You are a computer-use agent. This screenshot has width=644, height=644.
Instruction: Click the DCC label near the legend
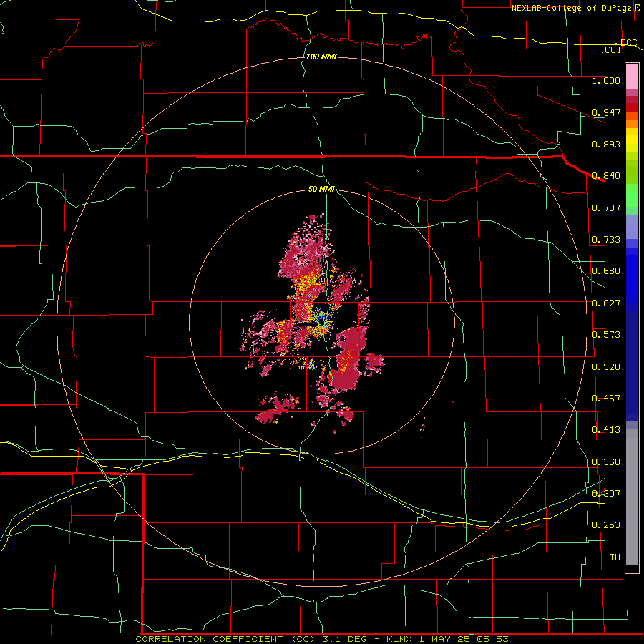[x=628, y=42]
